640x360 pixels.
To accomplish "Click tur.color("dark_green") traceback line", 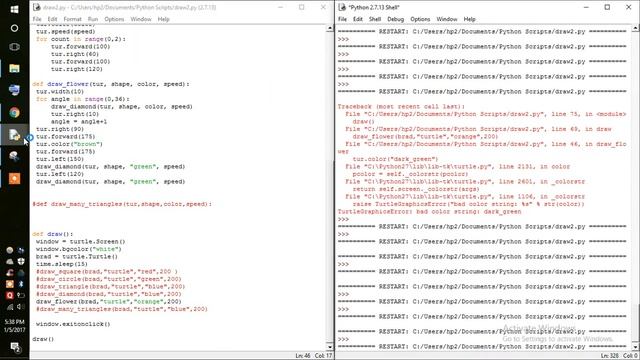I will coord(395,159).
